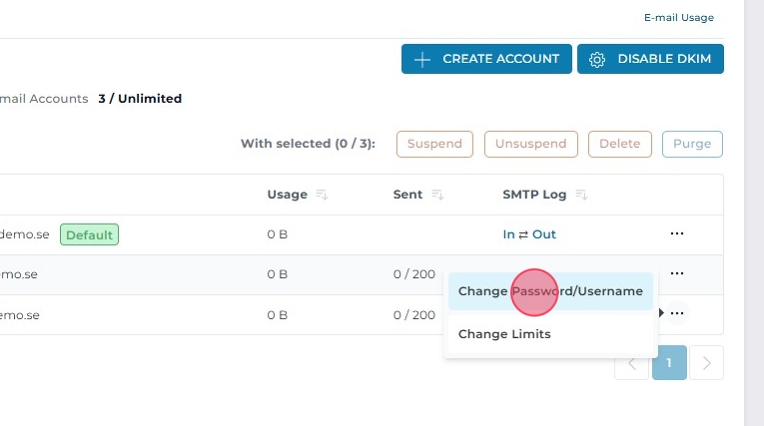Viewport: 764px width, 426px height.
Task: Click the Purge button
Action: (692, 144)
